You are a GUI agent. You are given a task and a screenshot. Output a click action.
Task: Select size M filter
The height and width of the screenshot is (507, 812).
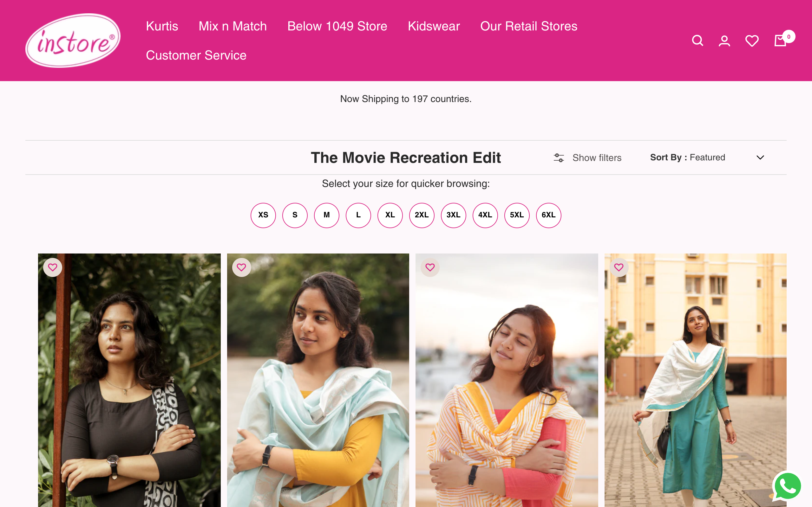(x=326, y=215)
